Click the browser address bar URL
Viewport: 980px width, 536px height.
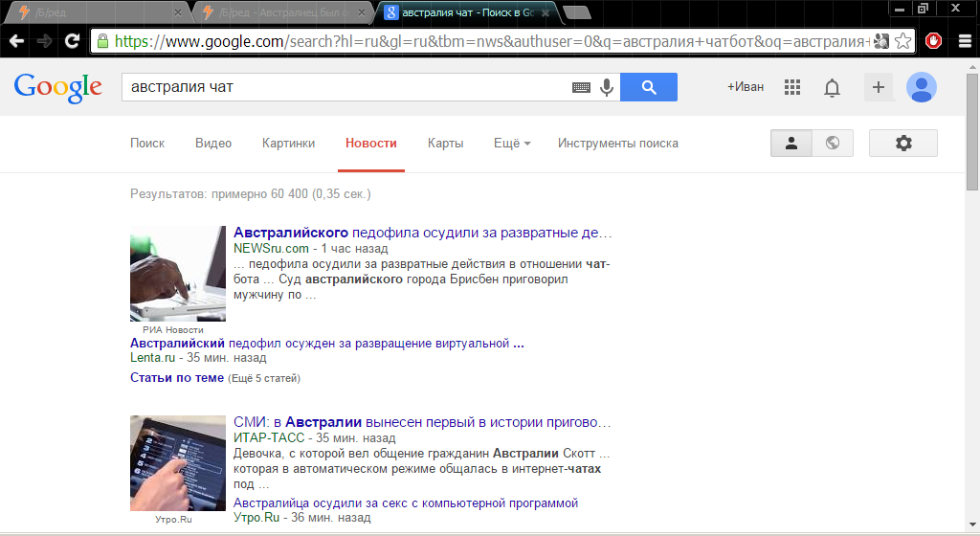click(493, 41)
